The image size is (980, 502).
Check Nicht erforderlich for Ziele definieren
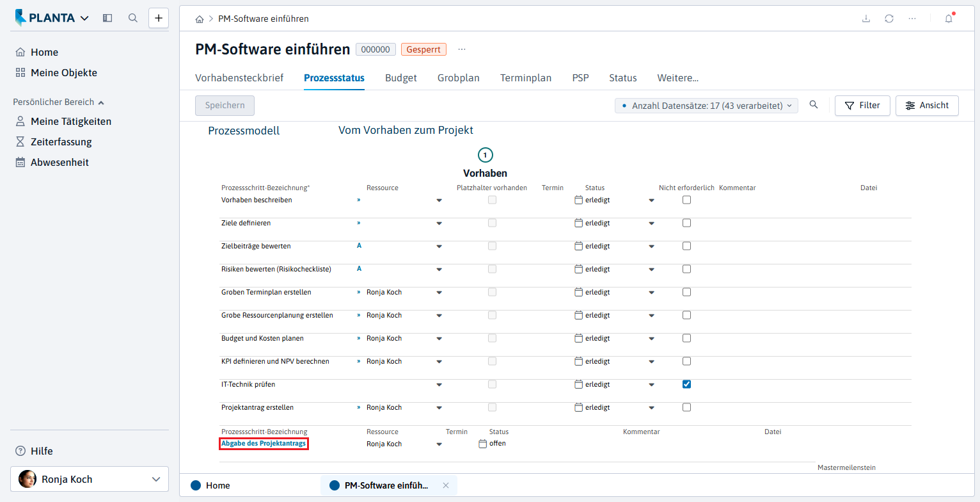[686, 223]
